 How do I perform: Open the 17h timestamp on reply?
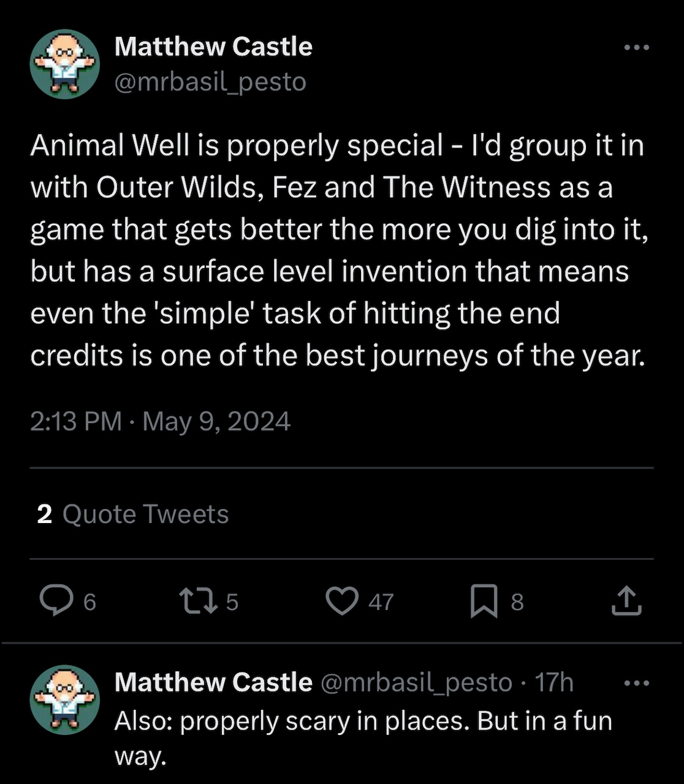point(554,682)
